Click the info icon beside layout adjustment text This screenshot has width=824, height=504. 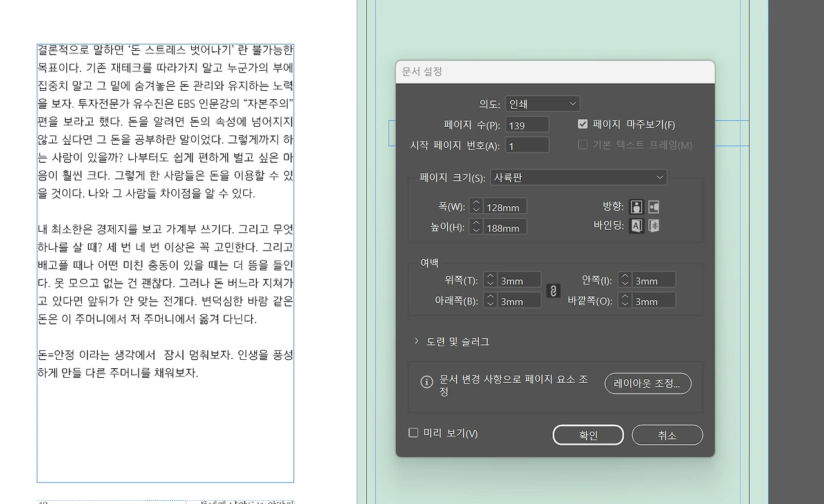pos(426,382)
